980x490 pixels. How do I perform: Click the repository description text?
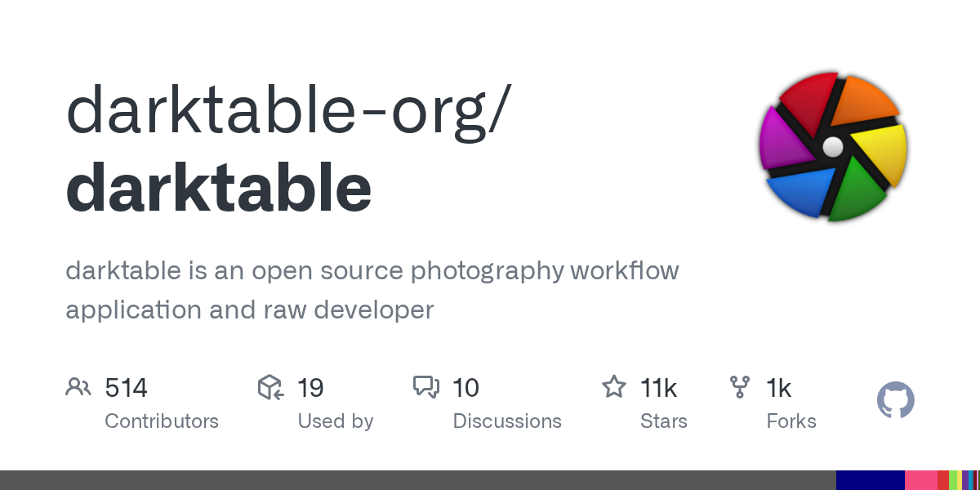click(372, 290)
